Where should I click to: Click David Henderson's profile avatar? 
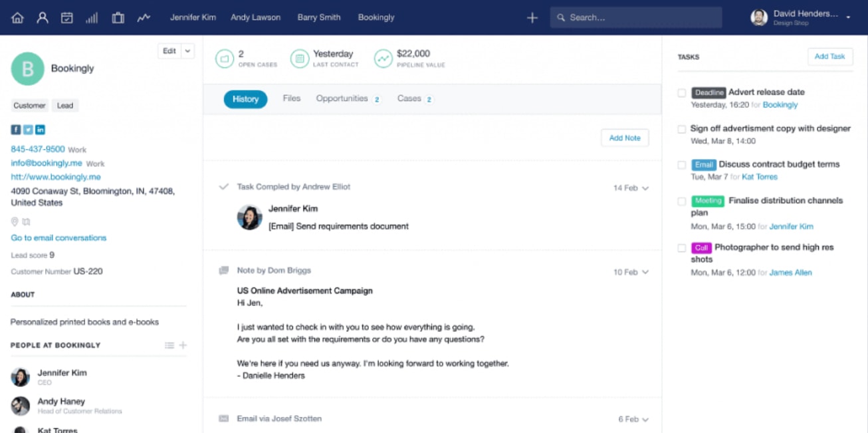[759, 18]
